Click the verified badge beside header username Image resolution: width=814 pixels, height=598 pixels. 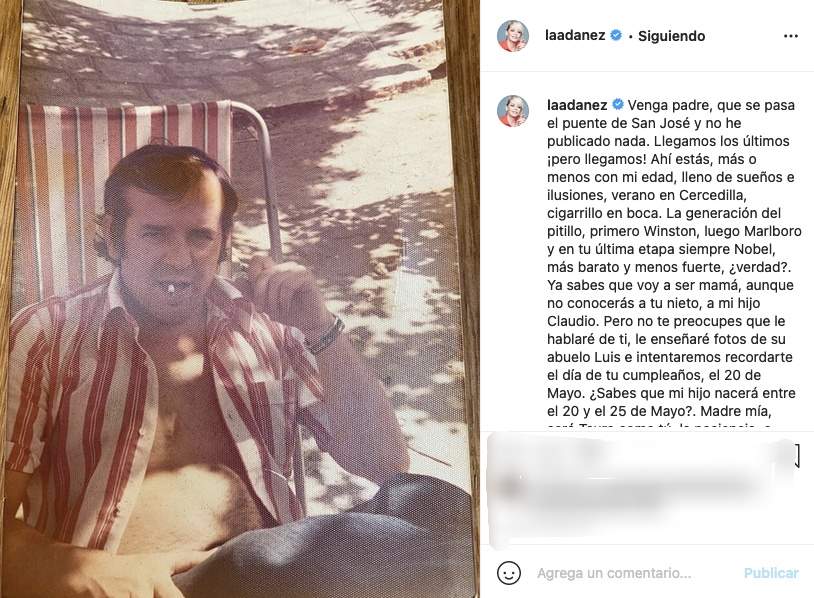[616, 35]
